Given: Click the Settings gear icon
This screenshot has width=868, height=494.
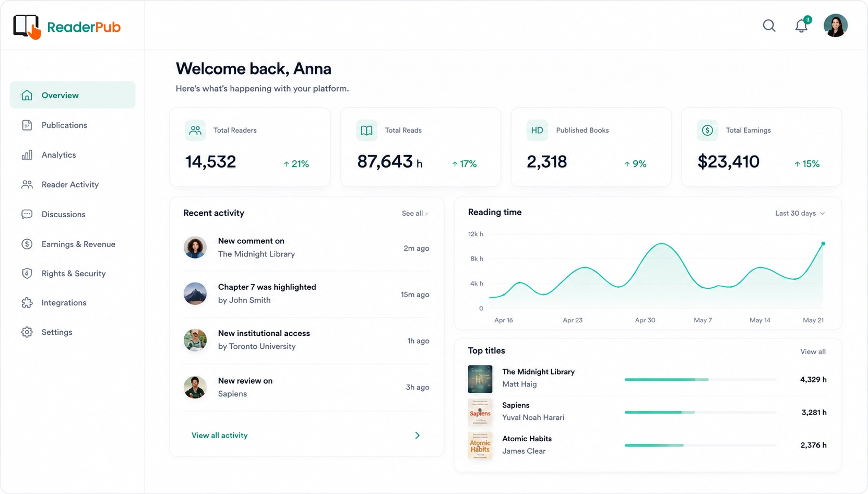Looking at the screenshot, I should (27, 332).
